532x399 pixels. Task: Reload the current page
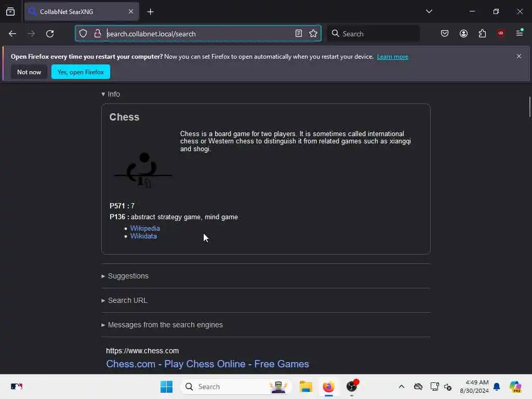[50, 34]
